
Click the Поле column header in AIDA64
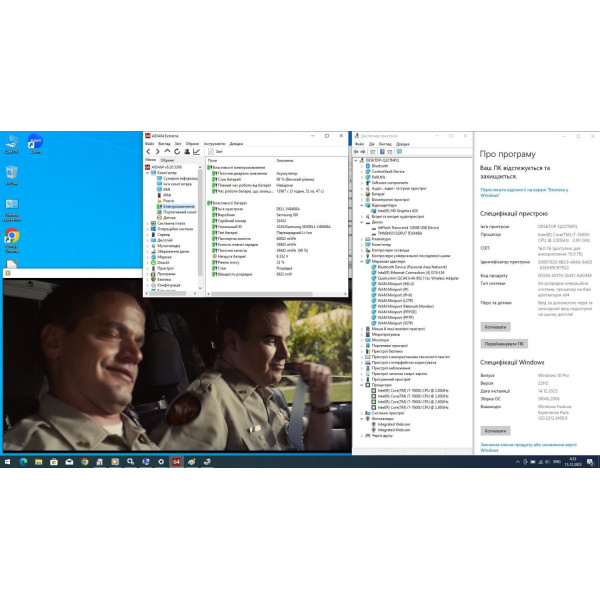point(212,160)
